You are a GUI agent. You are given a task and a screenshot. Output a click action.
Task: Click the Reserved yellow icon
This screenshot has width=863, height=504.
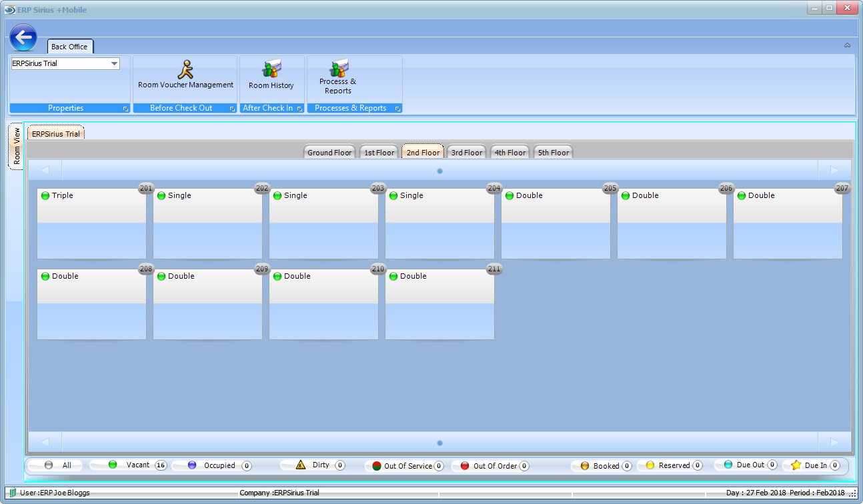click(650, 465)
